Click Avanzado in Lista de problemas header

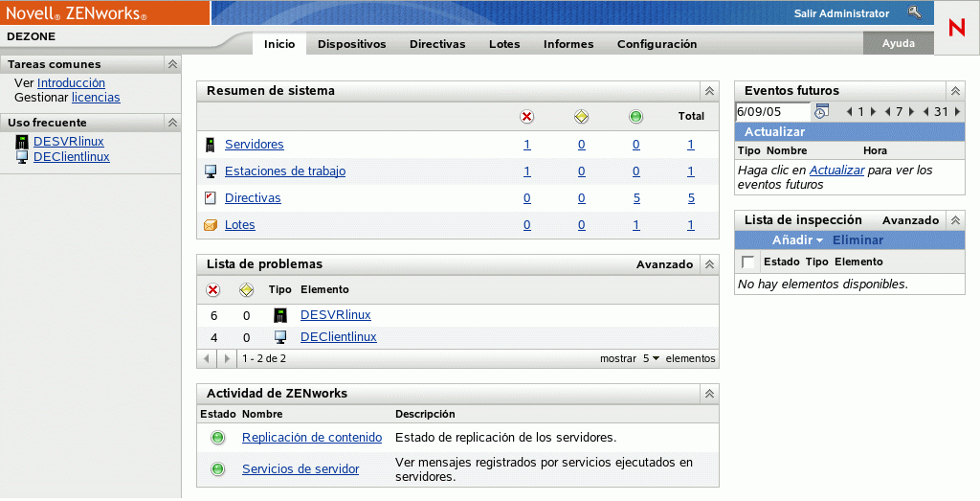click(x=664, y=264)
